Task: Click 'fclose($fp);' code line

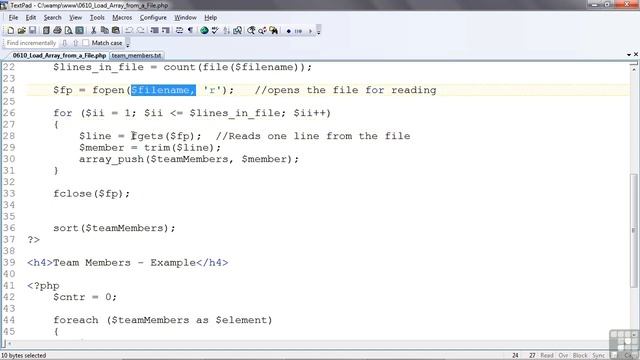Action: coord(91,193)
